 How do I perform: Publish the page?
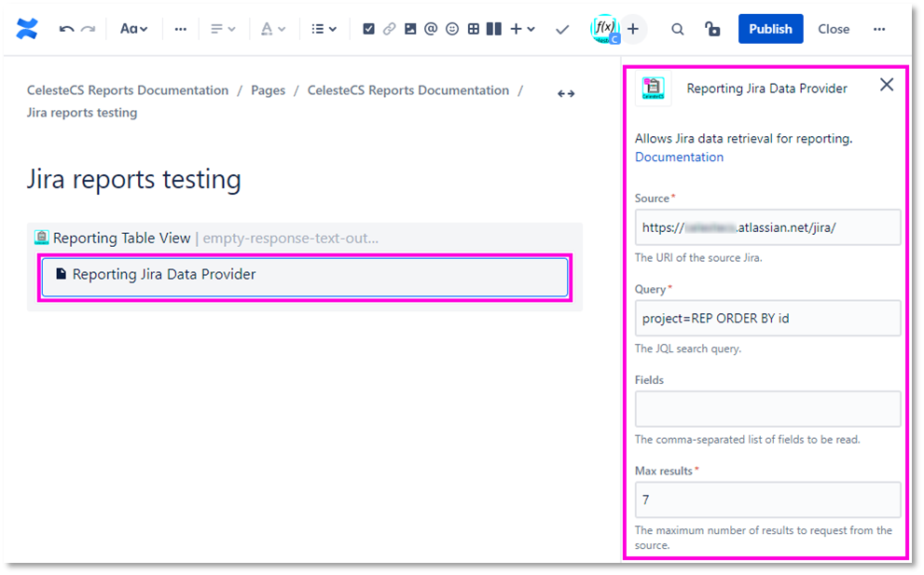770,29
